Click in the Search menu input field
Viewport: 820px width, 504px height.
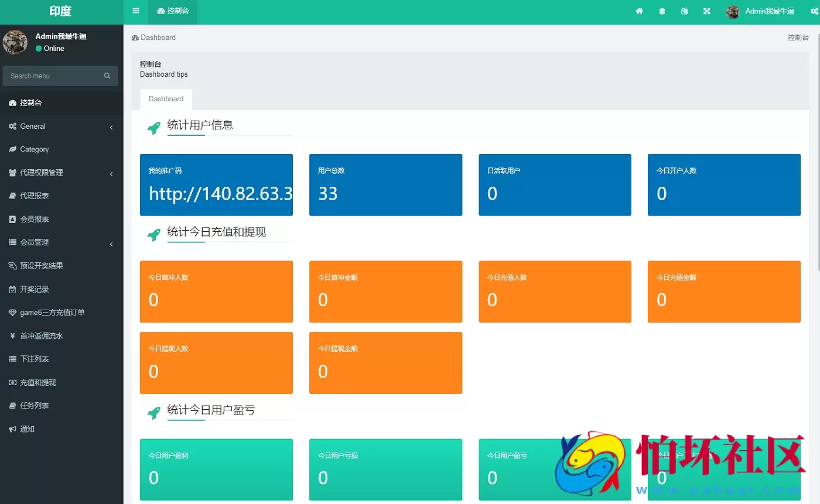pos(53,76)
